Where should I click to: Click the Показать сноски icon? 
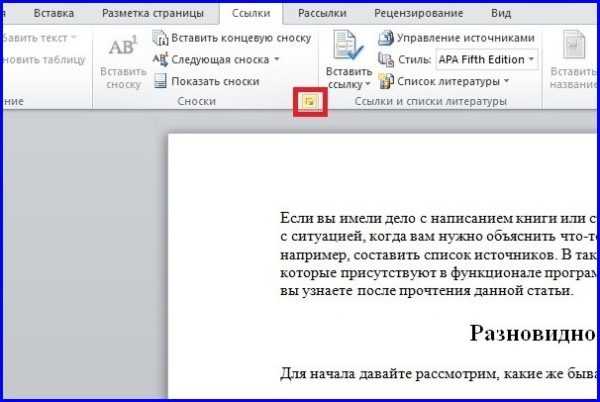160,81
